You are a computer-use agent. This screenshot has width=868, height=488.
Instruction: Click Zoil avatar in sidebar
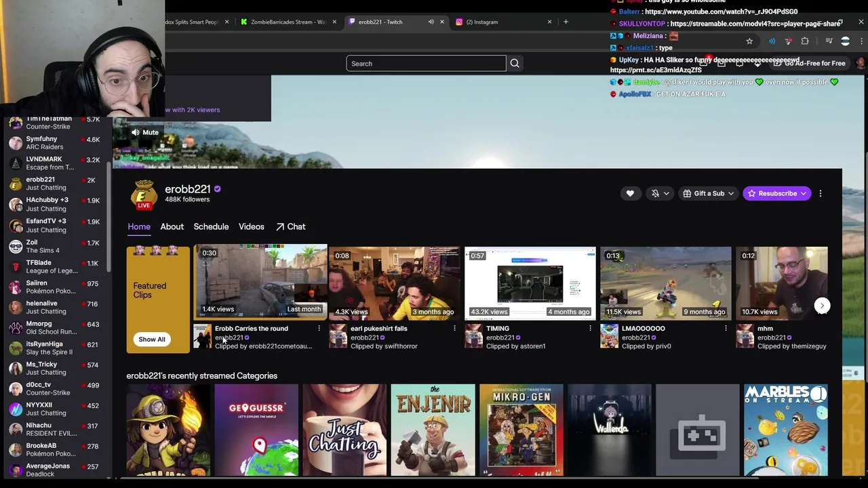16,246
